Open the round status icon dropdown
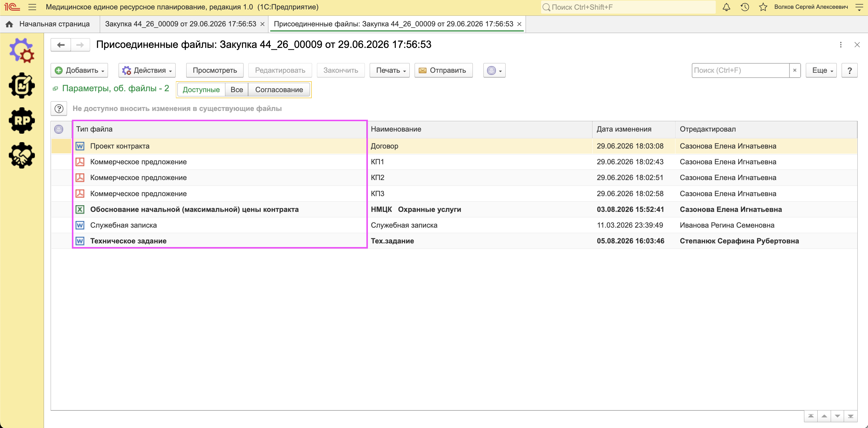 (494, 70)
